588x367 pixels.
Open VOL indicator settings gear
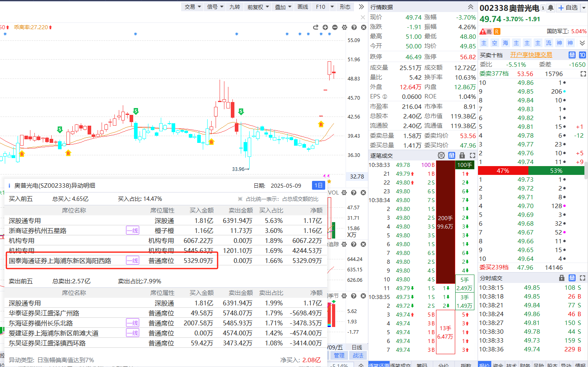point(344,193)
